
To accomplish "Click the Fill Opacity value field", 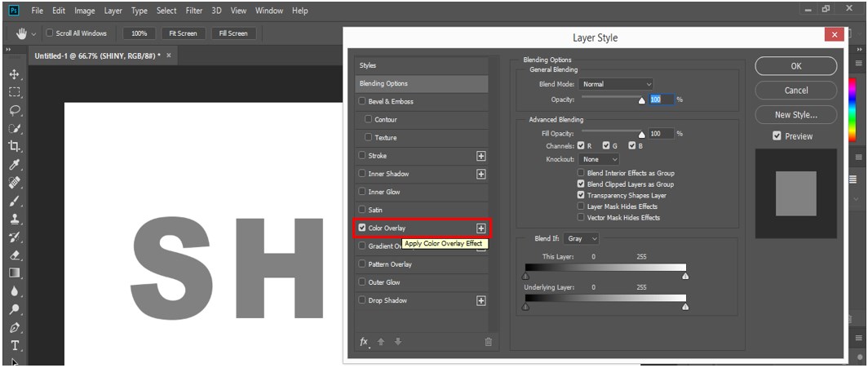I will pyautogui.click(x=661, y=134).
